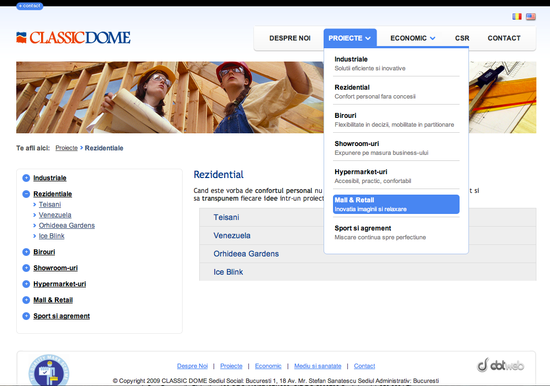This screenshot has width=550, height=386.
Task: Open the contact tab at top-left
Action: 30,6
